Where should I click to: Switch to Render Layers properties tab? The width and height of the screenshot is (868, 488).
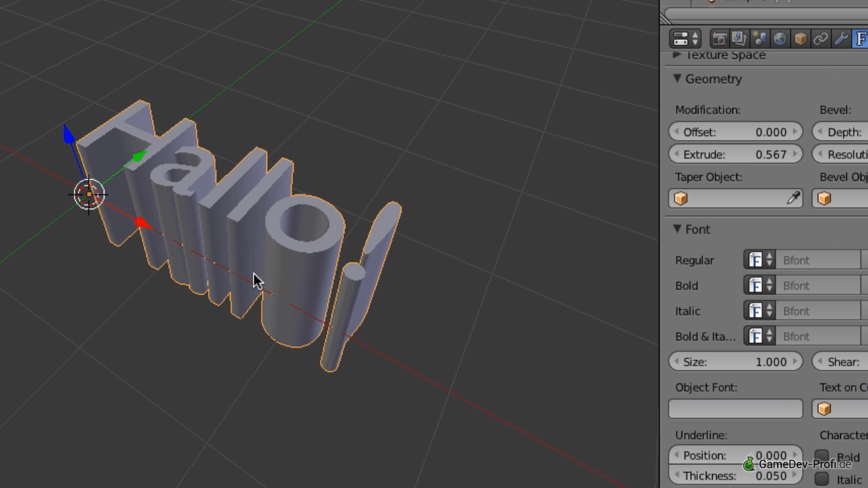click(x=739, y=39)
